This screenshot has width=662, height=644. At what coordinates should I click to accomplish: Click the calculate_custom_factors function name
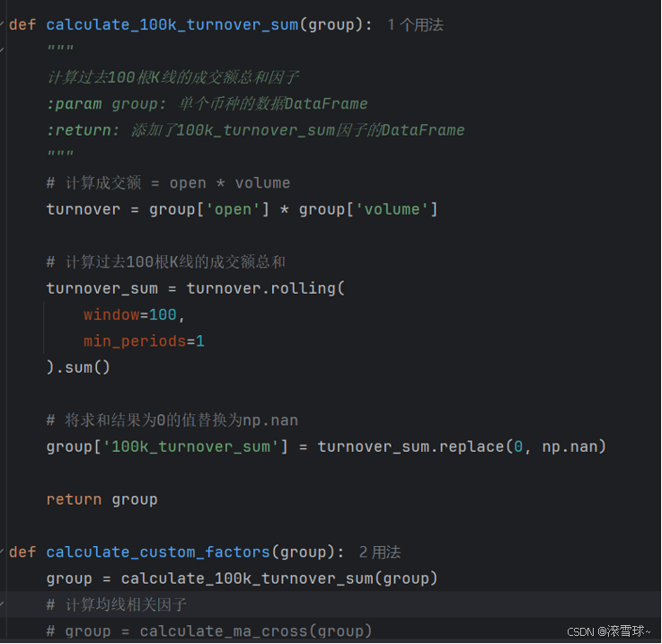158,552
